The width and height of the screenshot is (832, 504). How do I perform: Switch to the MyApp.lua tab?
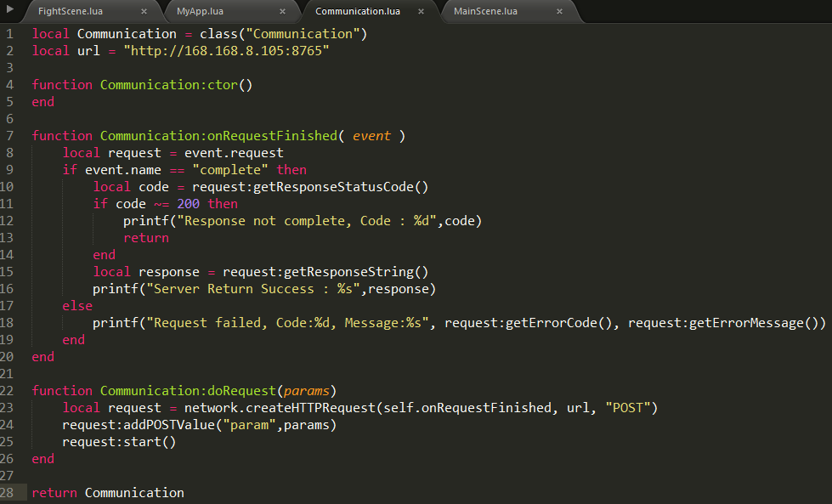point(200,11)
